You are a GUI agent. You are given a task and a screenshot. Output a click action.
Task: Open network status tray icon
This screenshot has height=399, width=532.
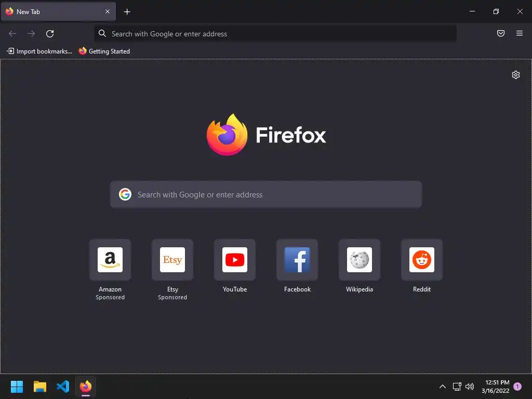coord(457,387)
